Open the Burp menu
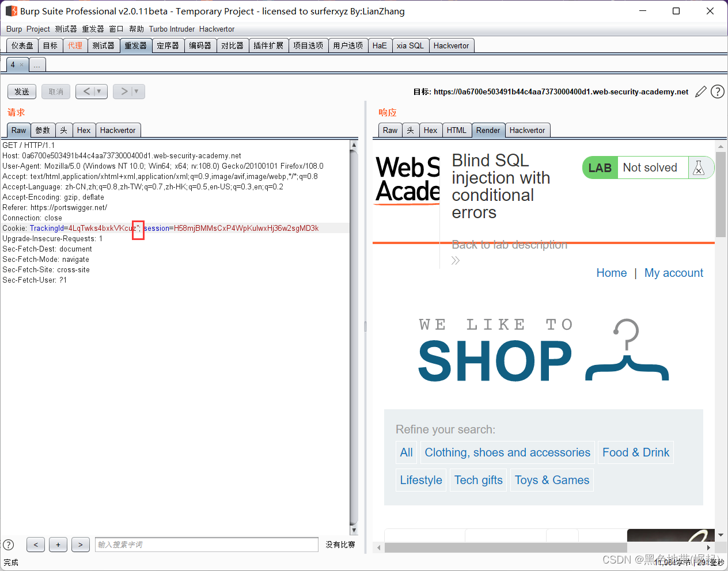Viewport: 728px width, 571px height. click(14, 29)
